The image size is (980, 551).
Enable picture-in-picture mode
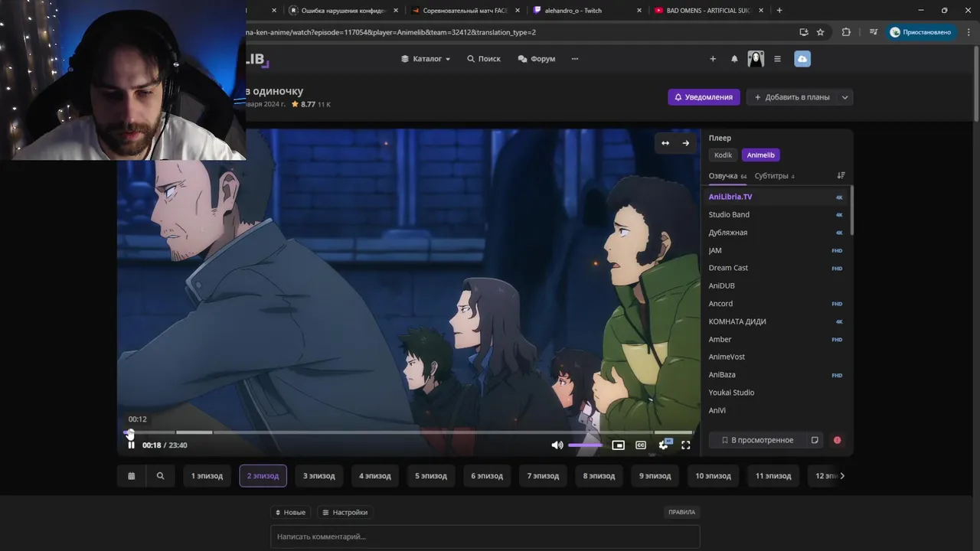pyautogui.click(x=618, y=445)
